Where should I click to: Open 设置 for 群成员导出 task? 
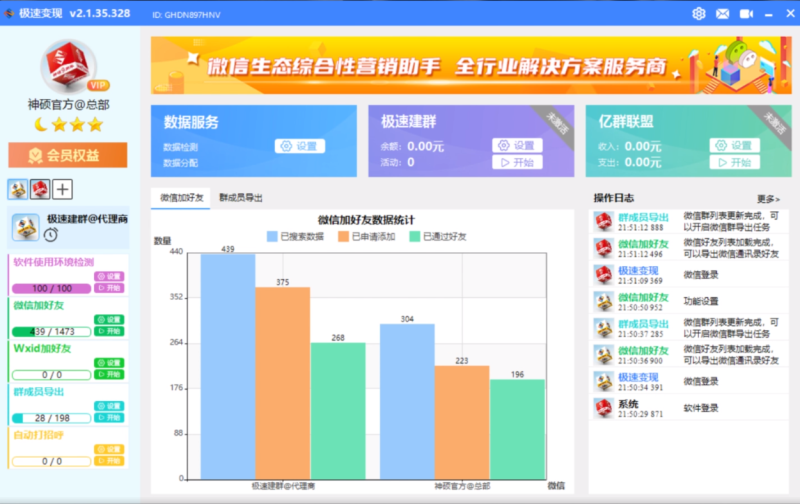(109, 407)
